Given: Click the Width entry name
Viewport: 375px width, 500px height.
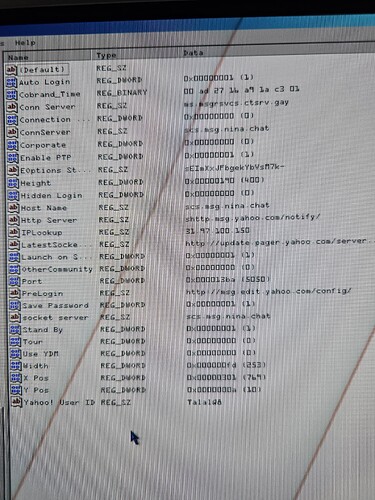Looking at the screenshot, I should pos(36,366).
